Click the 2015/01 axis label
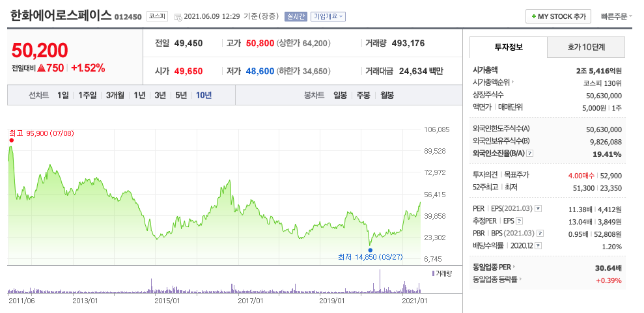The image size is (644, 313). pos(167,300)
